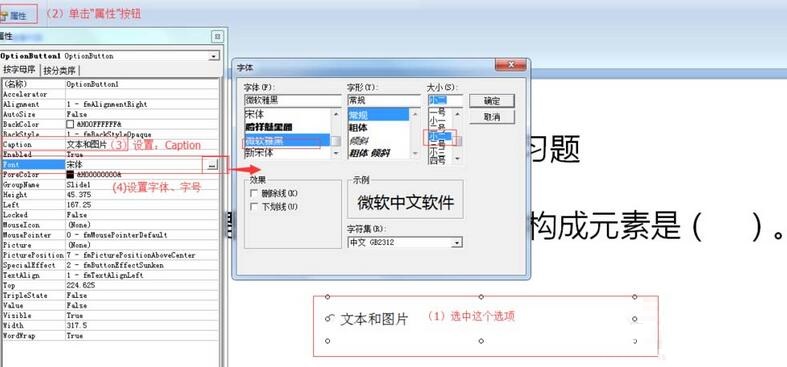Select the Visible property row
Viewport: 787px width, 367px height.
(x=110, y=315)
